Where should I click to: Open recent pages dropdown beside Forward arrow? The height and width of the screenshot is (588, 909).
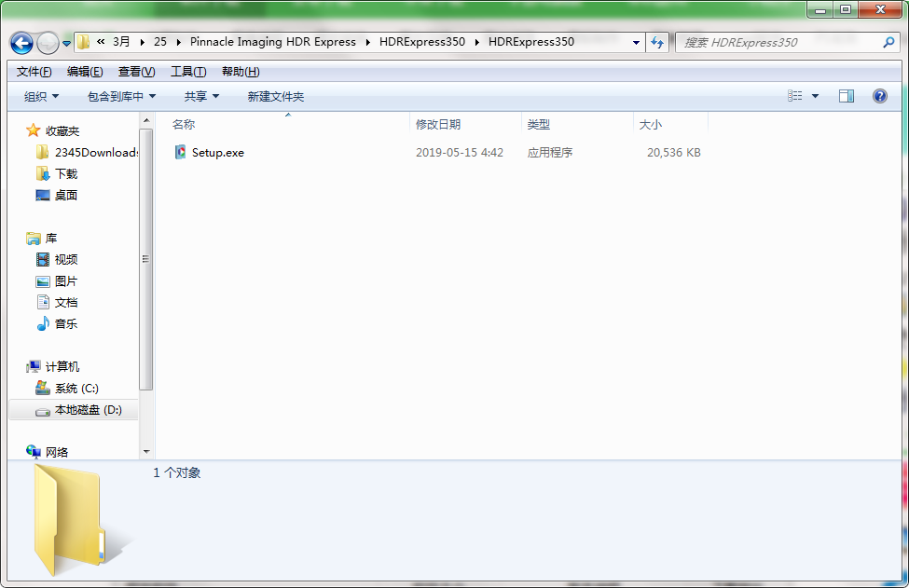[67, 44]
